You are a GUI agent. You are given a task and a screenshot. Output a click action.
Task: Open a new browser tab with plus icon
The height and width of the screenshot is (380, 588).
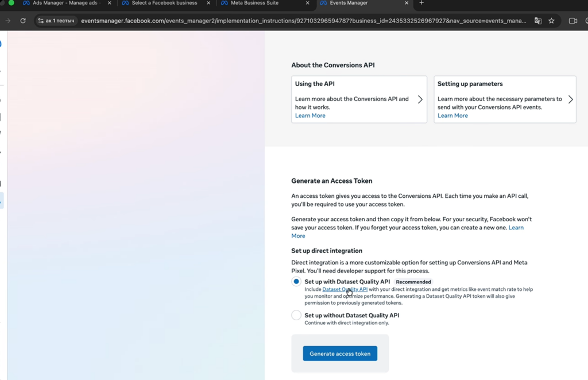click(421, 3)
